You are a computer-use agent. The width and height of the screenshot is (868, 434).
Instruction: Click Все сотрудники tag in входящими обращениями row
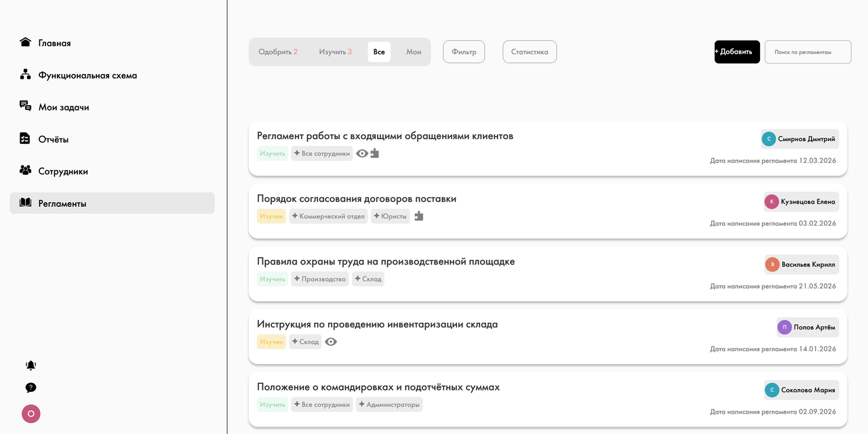[322, 153]
